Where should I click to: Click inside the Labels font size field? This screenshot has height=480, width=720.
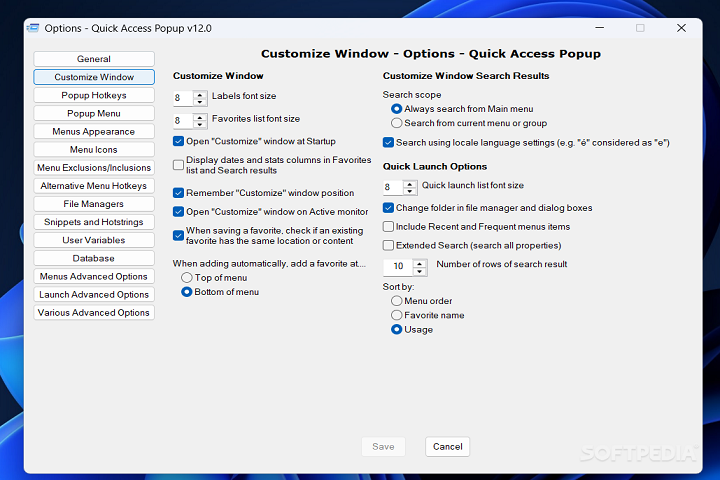coord(182,98)
